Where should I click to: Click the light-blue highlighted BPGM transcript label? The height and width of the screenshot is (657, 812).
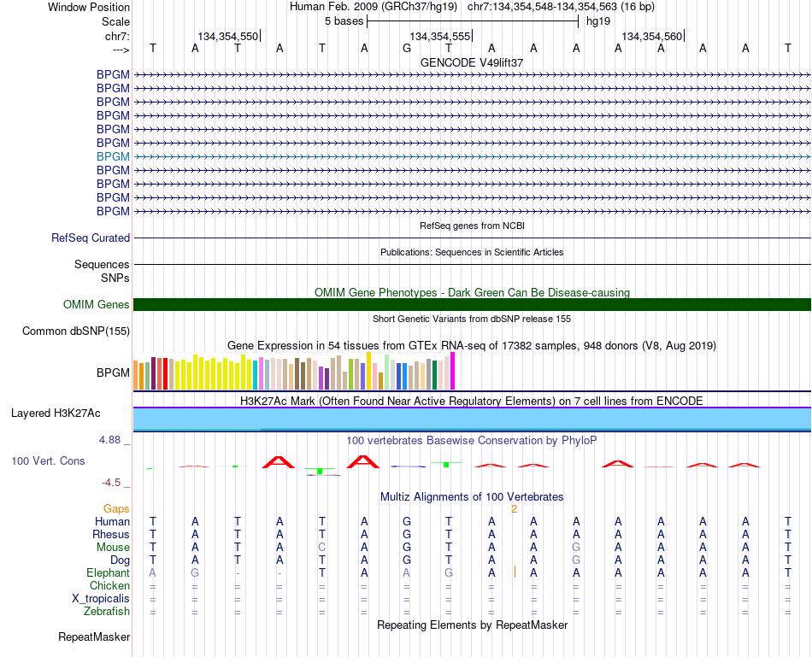pyautogui.click(x=113, y=156)
